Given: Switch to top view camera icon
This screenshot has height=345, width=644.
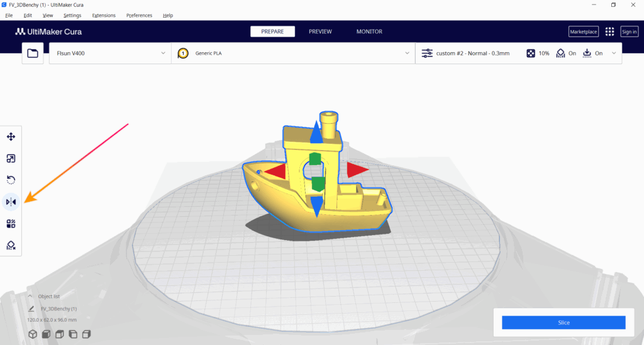Looking at the screenshot, I should point(60,334).
